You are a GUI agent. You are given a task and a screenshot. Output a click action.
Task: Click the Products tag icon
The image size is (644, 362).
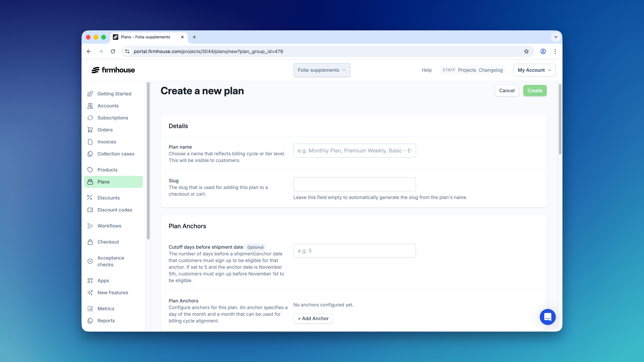(x=90, y=170)
